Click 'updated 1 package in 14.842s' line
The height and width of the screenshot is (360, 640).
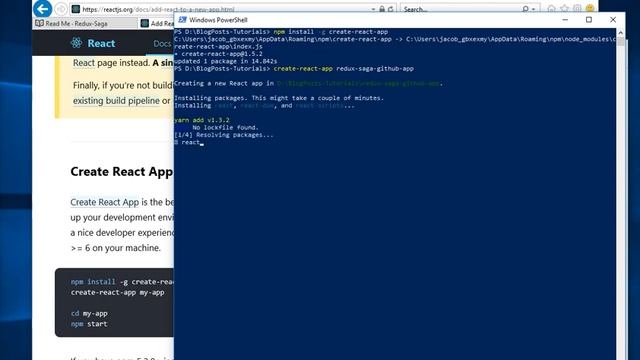click(226, 61)
